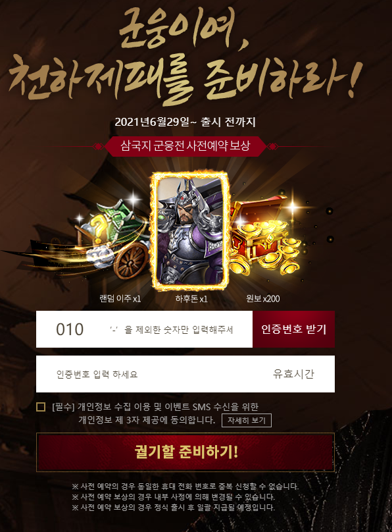392x532 pixels.
Task: Click the 인증번호 받기 button
Action: pos(293,329)
